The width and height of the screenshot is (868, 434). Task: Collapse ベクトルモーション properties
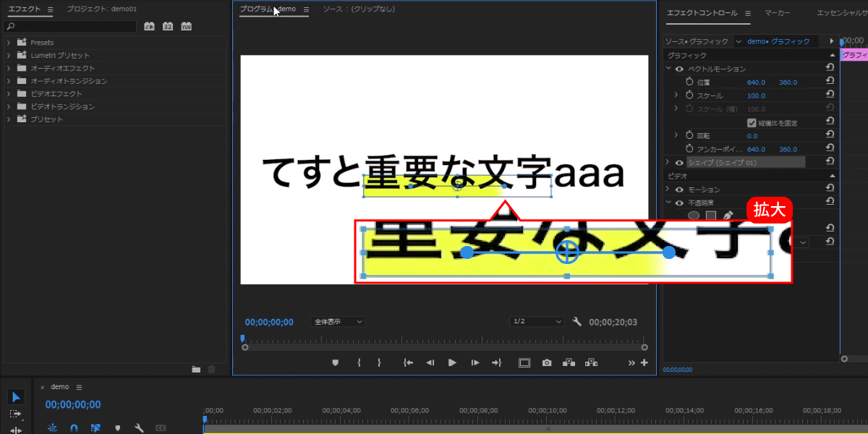point(668,69)
